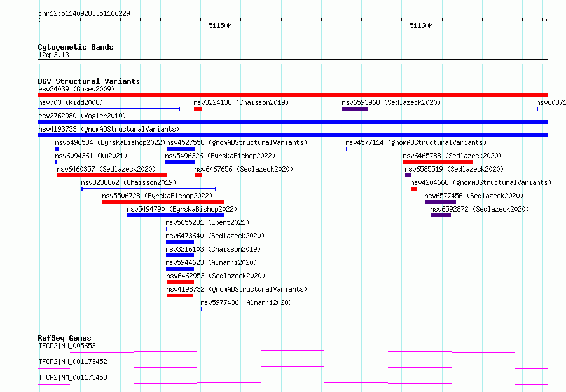Viewport: 566px width, 392px height.
Task: Click the RefSeq Genes track title
Action: pyautogui.click(x=65, y=338)
